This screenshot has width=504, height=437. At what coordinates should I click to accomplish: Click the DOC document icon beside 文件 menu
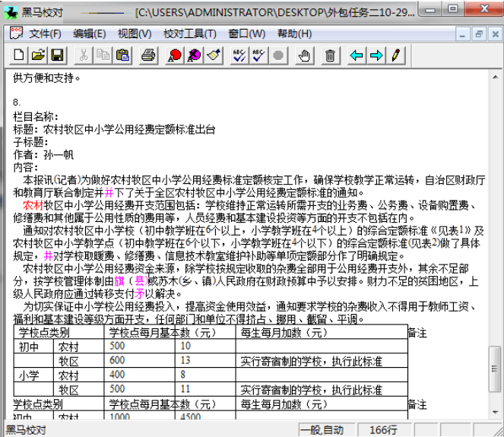(x=16, y=33)
